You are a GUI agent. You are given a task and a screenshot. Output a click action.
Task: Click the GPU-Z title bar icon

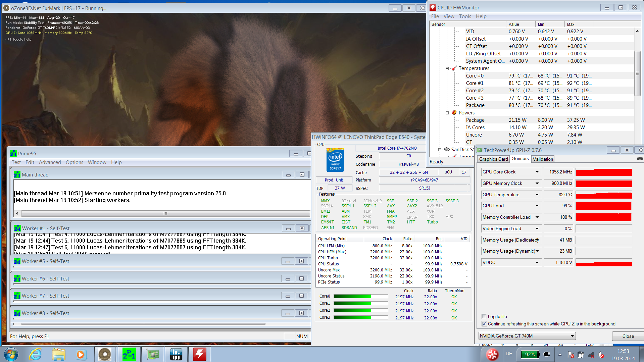tap(480, 150)
